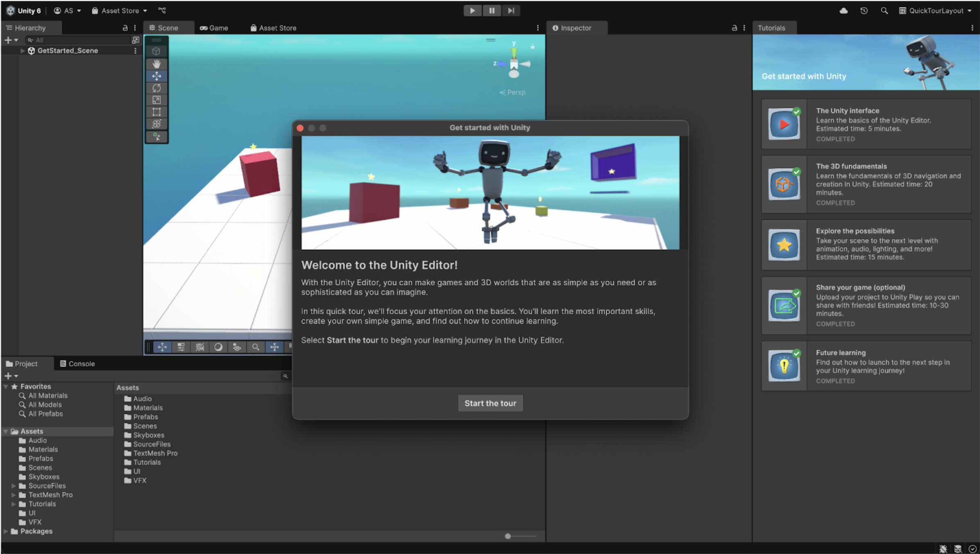The height and width of the screenshot is (554, 980).
Task: Click the Step forward button
Action: click(511, 11)
